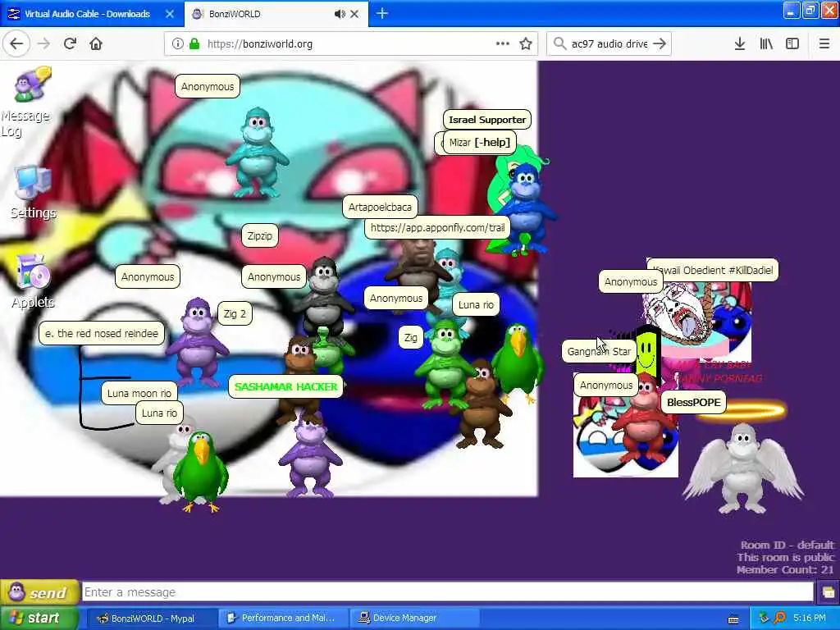Click the browser Forward arrow
The height and width of the screenshot is (630, 840).
pos(44,44)
